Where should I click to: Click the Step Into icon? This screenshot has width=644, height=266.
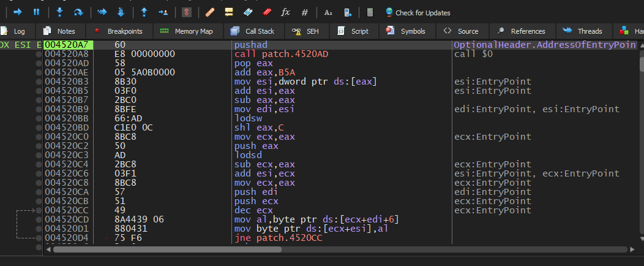click(59, 12)
